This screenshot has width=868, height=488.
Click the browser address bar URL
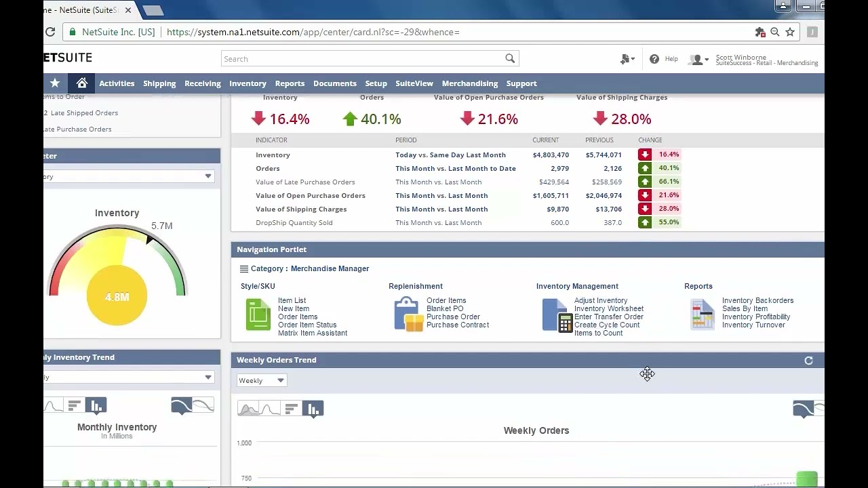[x=313, y=32]
